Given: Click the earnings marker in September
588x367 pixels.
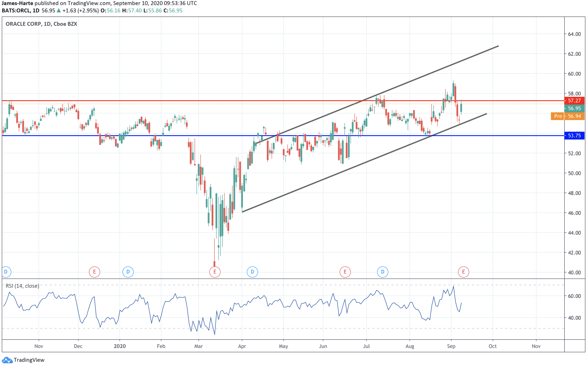Looking at the screenshot, I should point(463,272).
